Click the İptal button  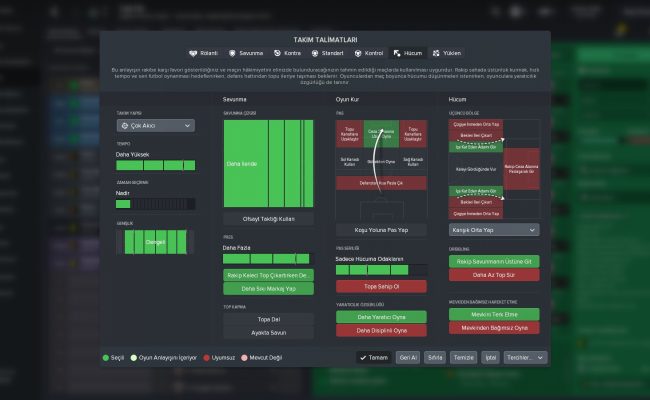click(x=490, y=357)
